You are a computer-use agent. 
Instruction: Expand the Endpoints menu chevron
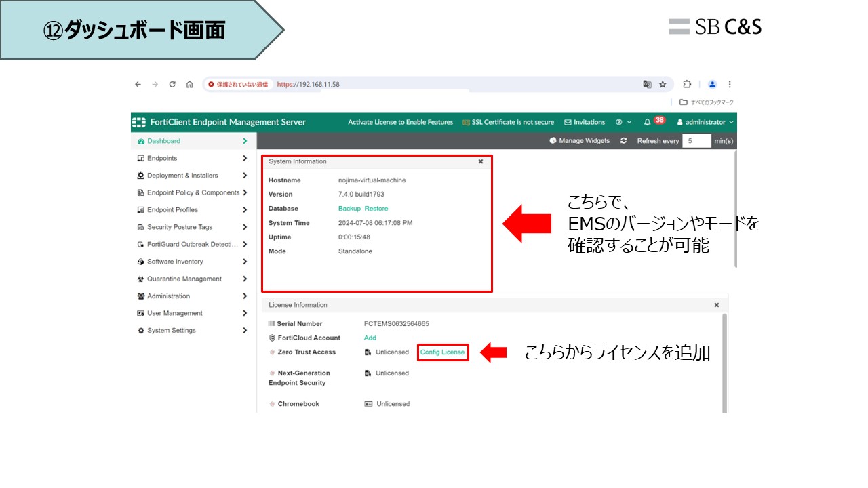[245, 158]
